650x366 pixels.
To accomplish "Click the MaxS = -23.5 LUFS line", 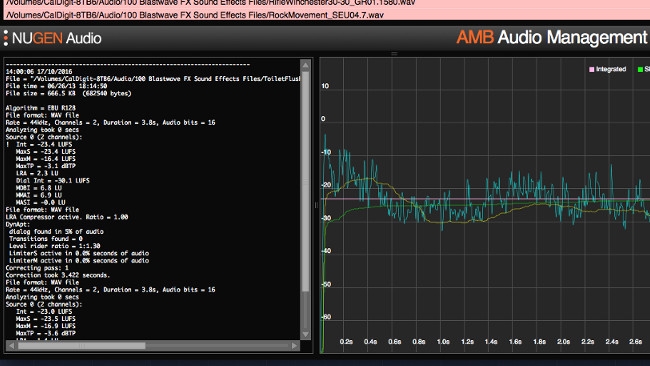I will (x=46, y=319).
